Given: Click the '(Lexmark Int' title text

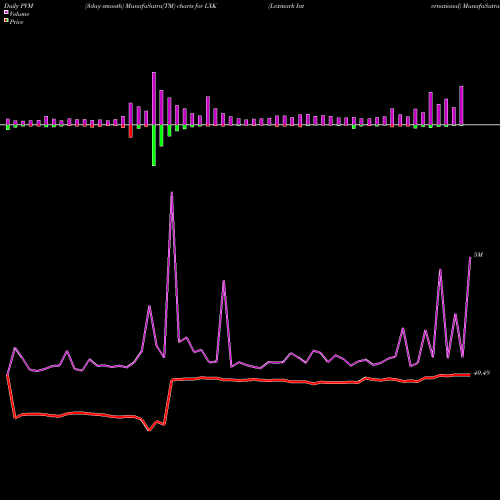Looking at the screenshot, I should pos(286,6).
